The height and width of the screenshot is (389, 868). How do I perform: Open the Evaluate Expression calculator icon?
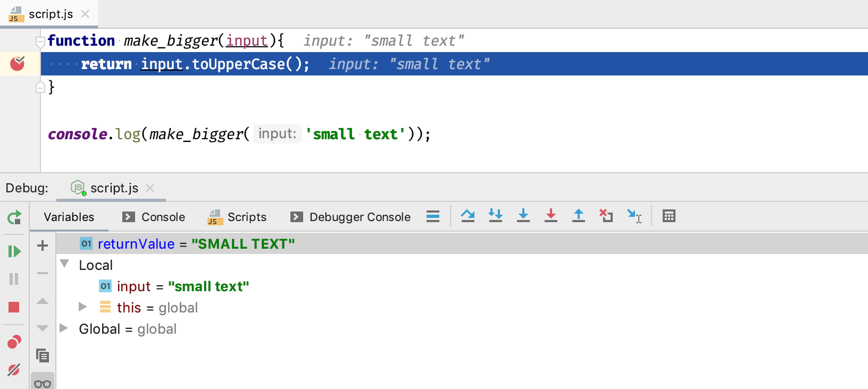669,216
